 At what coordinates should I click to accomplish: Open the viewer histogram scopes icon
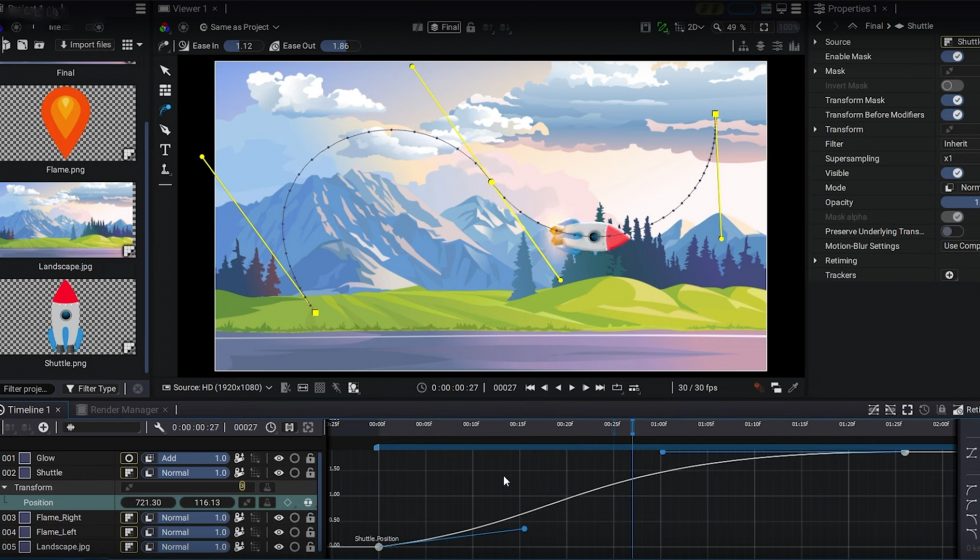(x=794, y=46)
